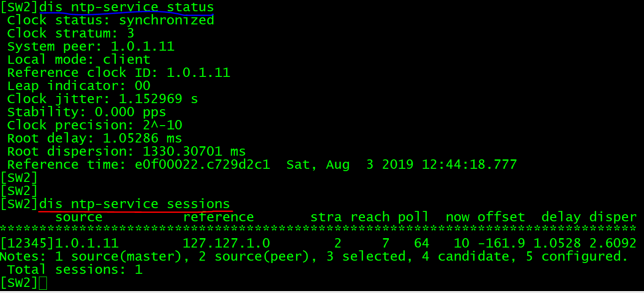Screen dimensions: 644x293
Task: Click the Clock stratum value line
Action: coord(70,34)
